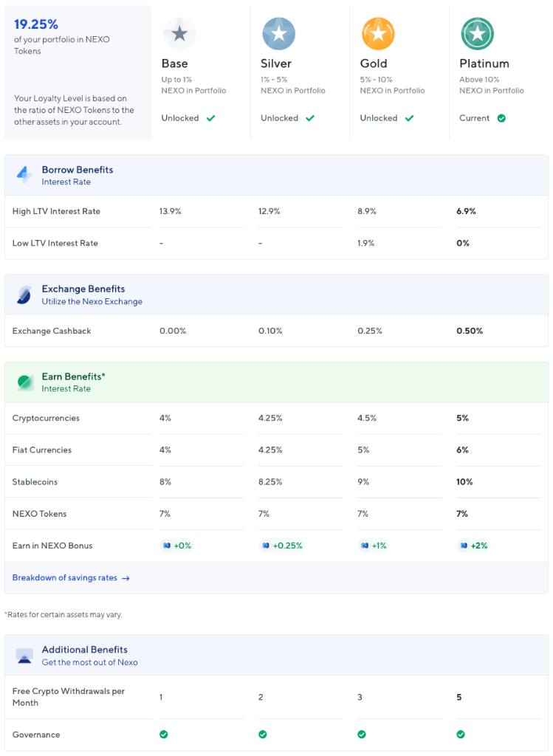
Task: Click the Earn Benefits green icon
Action: pyautogui.click(x=25, y=382)
